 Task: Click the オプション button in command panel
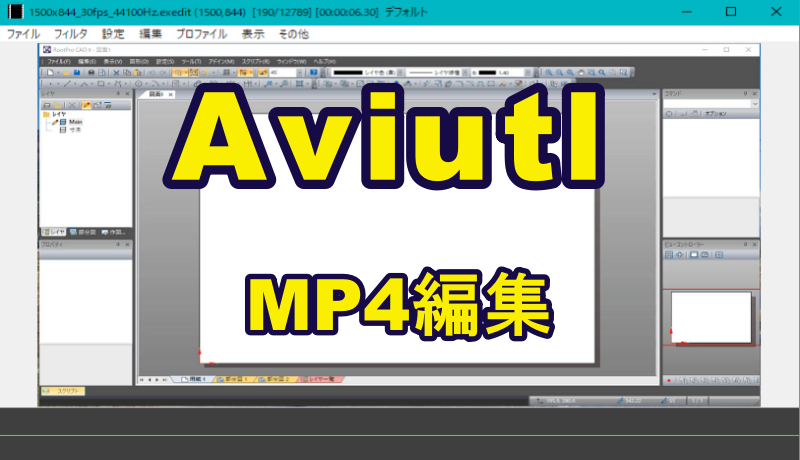click(715, 113)
